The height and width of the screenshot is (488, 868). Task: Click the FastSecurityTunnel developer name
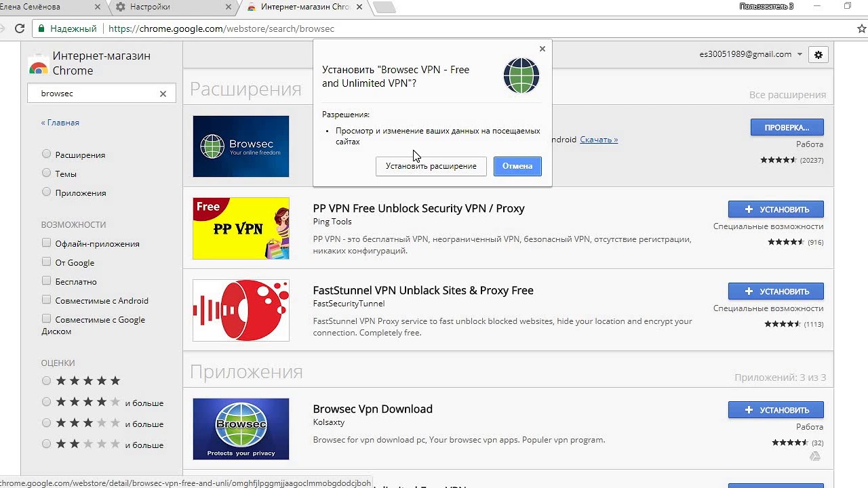point(349,304)
